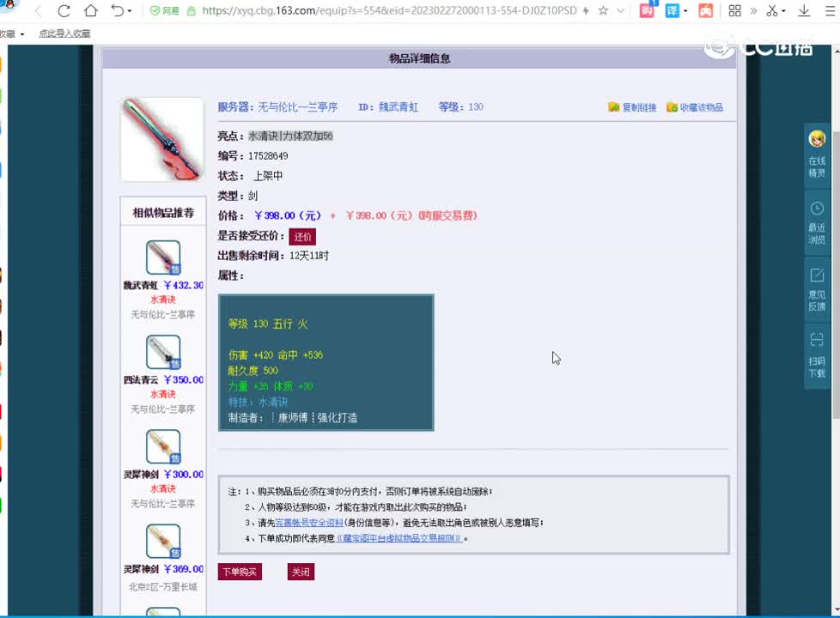The height and width of the screenshot is (618, 840).
Task: Click the 收藏该物品 favorite item link
Action: coord(695,107)
